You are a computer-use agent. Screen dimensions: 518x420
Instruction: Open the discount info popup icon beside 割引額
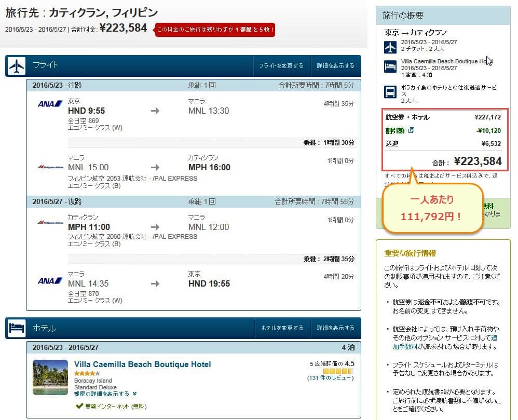click(x=411, y=130)
